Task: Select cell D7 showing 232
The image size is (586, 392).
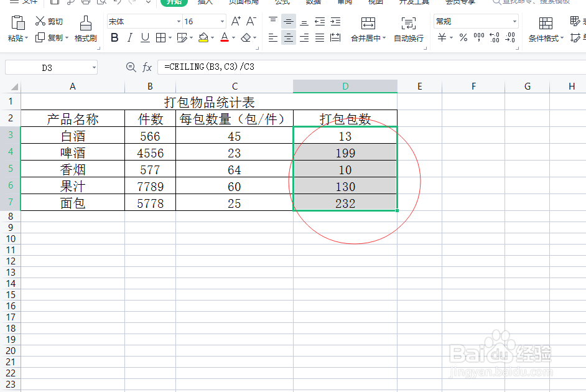Action: (345, 203)
